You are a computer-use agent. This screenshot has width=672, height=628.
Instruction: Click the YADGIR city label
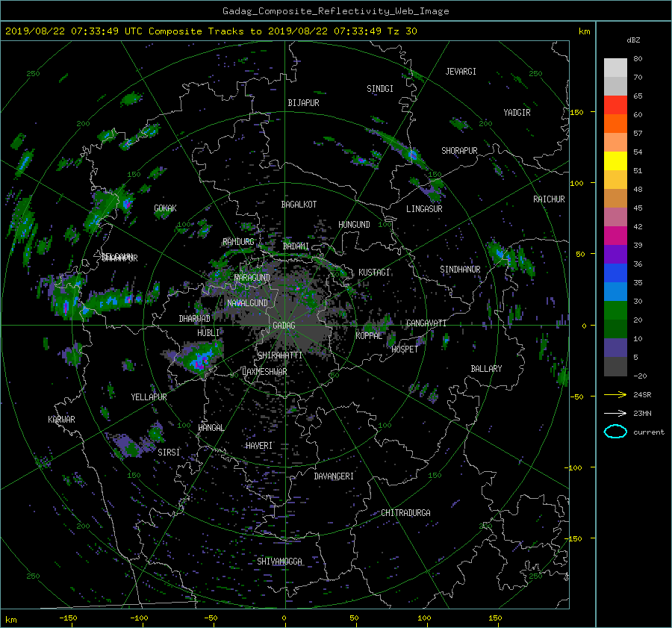point(517,113)
